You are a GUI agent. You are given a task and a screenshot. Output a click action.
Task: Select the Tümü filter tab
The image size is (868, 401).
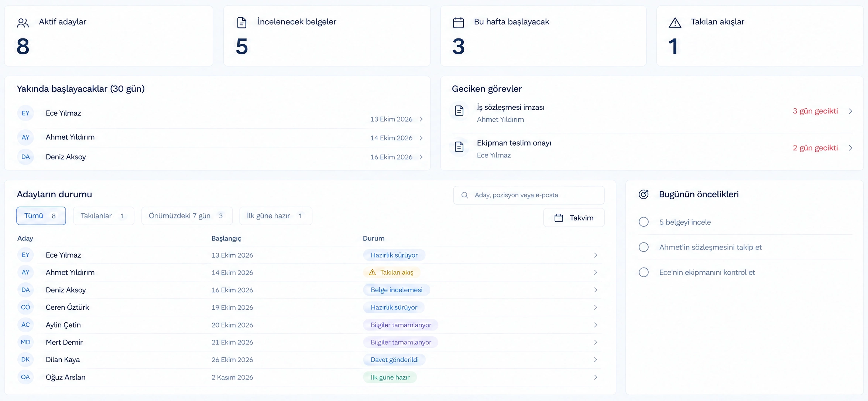click(41, 216)
